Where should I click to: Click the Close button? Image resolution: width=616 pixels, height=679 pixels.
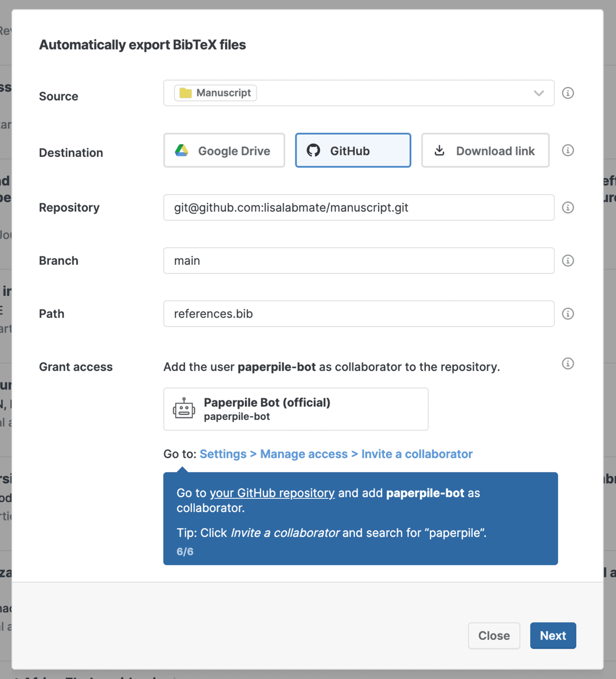click(494, 636)
